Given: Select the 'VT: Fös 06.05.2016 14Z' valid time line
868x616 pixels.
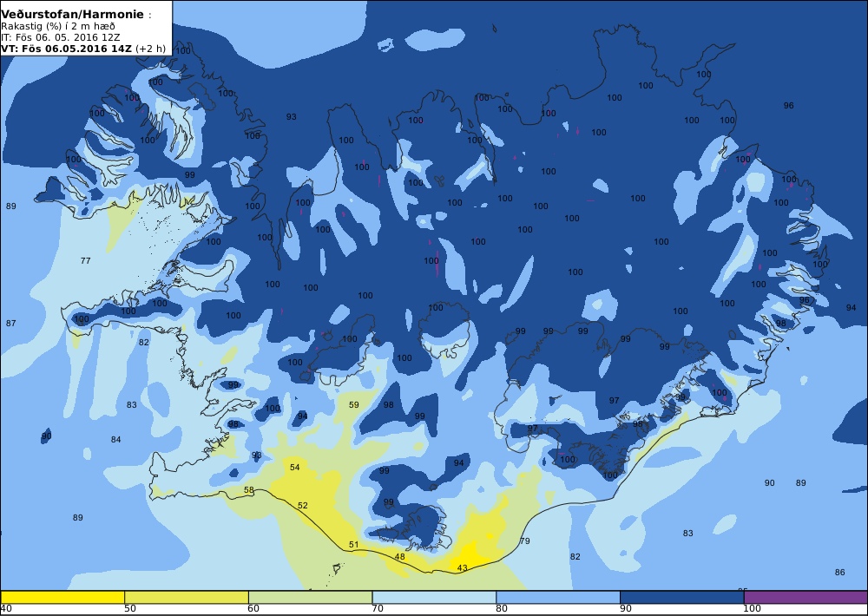Looking at the screenshot, I should [x=67, y=49].
